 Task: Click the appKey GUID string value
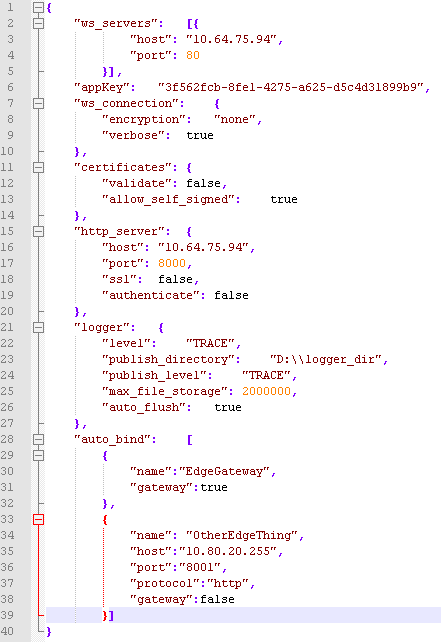pos(291,87)
